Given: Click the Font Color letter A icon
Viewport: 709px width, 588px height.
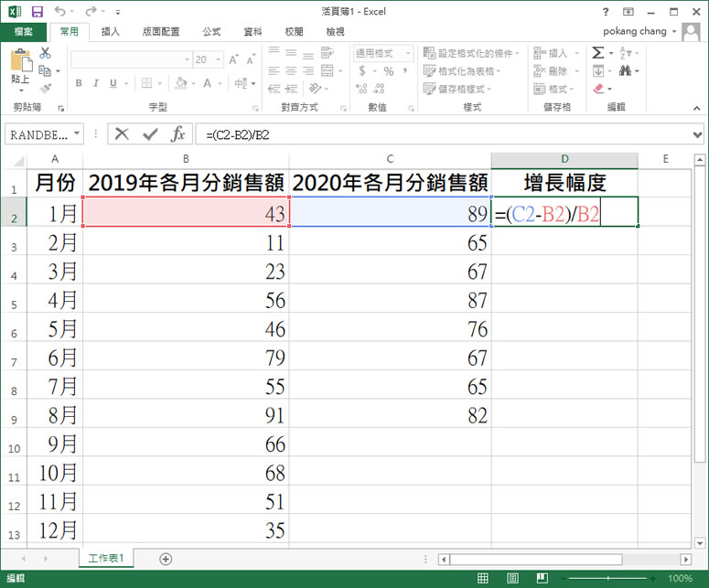Looking at the screenshot, I should 207,83.
